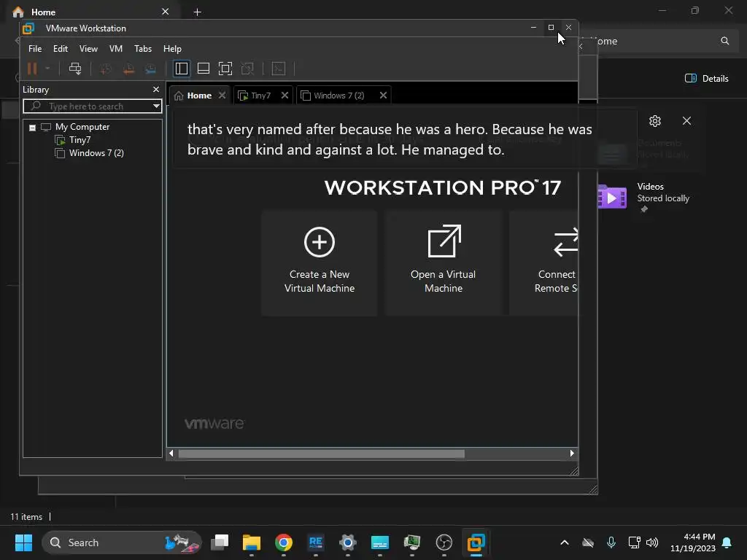Open the Tabs menu
Image resolution: width=747 pixels, height=560 pixels.
pyautogui.click(x=143, y=49)
